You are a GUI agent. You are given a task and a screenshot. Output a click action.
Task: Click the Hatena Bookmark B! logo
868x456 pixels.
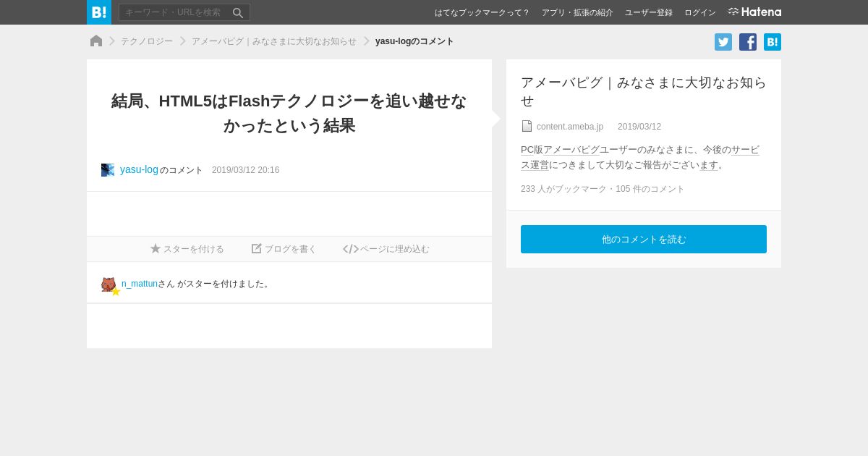(x=99, y=12)
